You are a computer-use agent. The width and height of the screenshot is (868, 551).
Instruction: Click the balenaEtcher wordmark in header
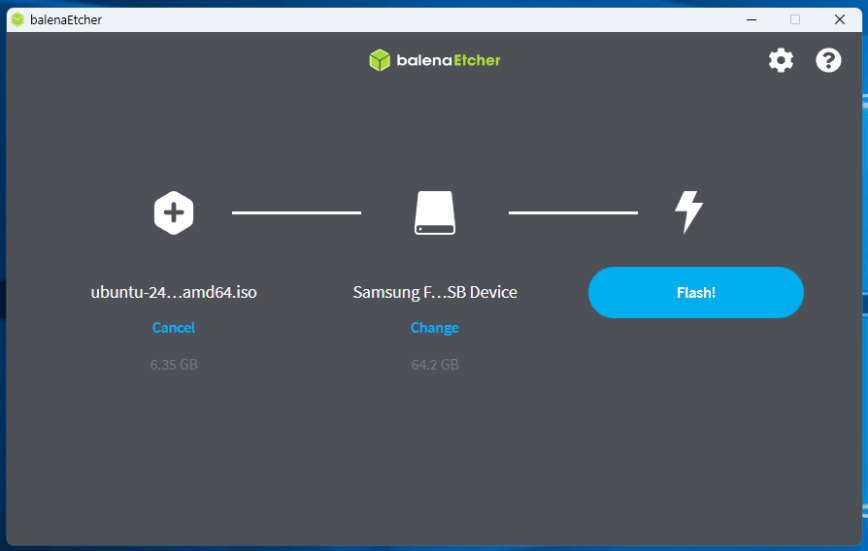point(447,60)
